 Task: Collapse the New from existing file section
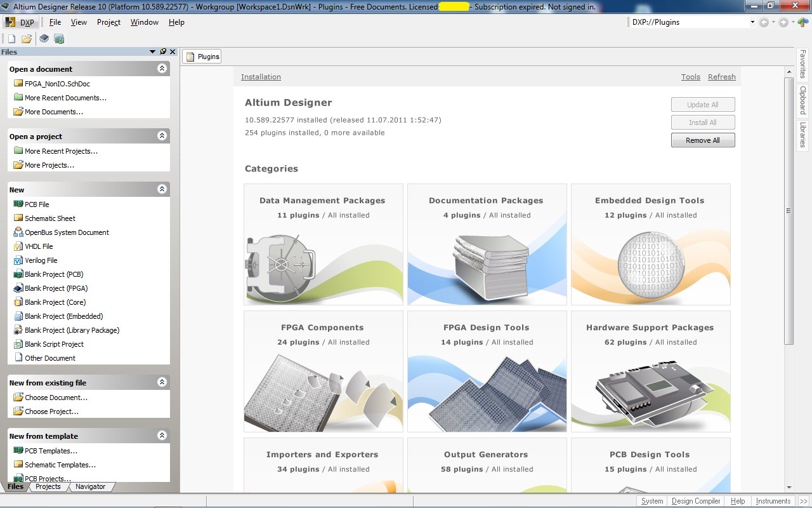point(162,382)
